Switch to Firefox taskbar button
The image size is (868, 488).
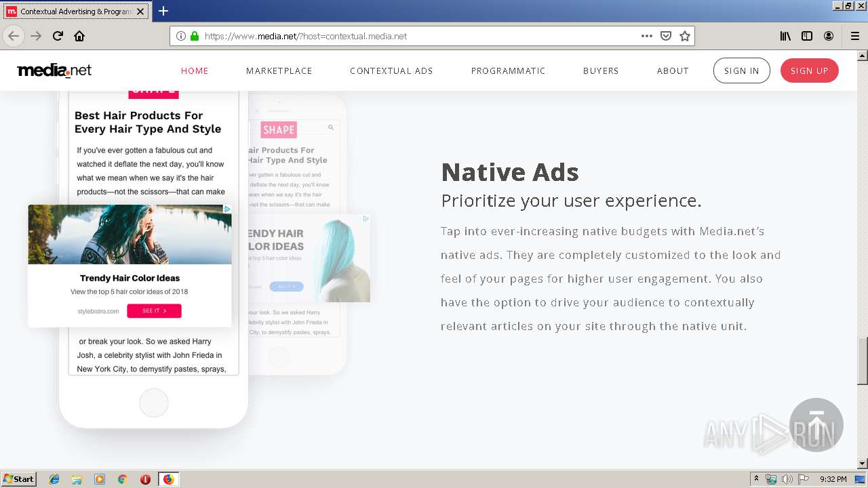pos(168,479)
